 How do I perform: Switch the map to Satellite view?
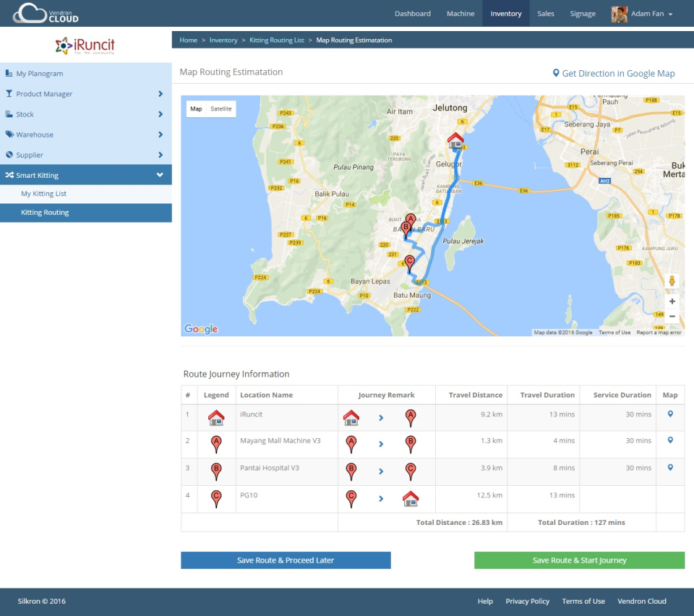tap(223, 108)
